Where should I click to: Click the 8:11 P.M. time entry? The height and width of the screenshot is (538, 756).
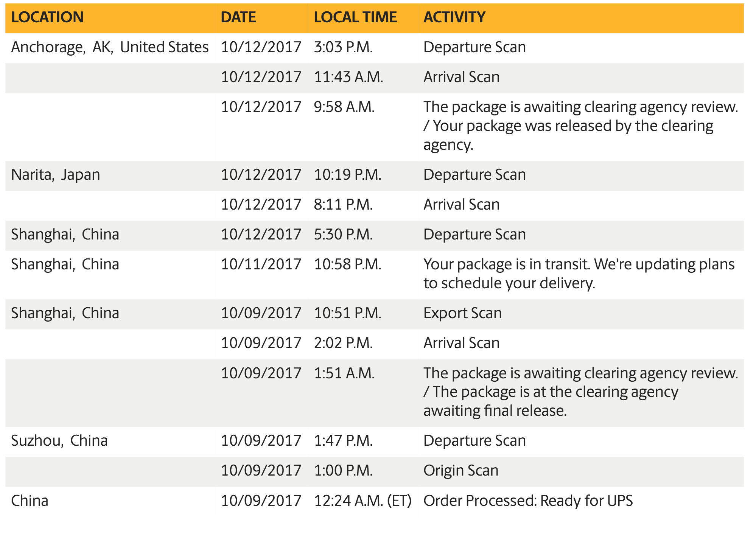point(343,205)
